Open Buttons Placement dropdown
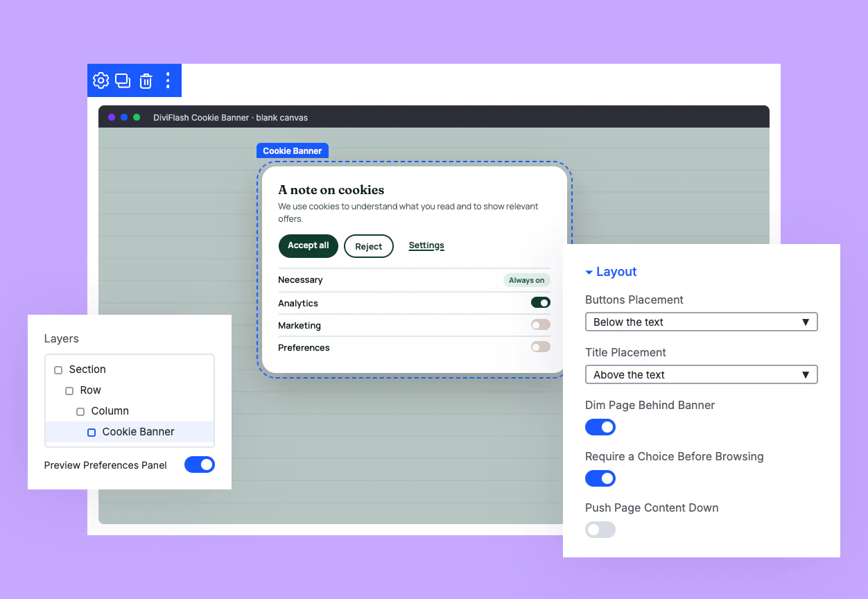The height and width of the screenshot is (599, 868). [x=702, y=322]
